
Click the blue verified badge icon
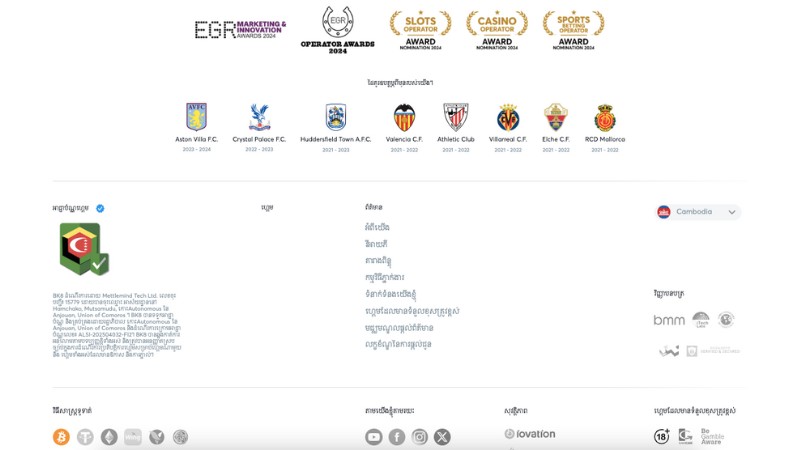pyautogui.click(x=100, y=208)
